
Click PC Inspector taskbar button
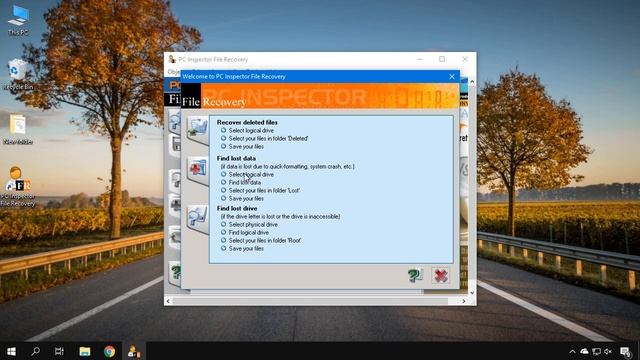[x=134, y=351]
